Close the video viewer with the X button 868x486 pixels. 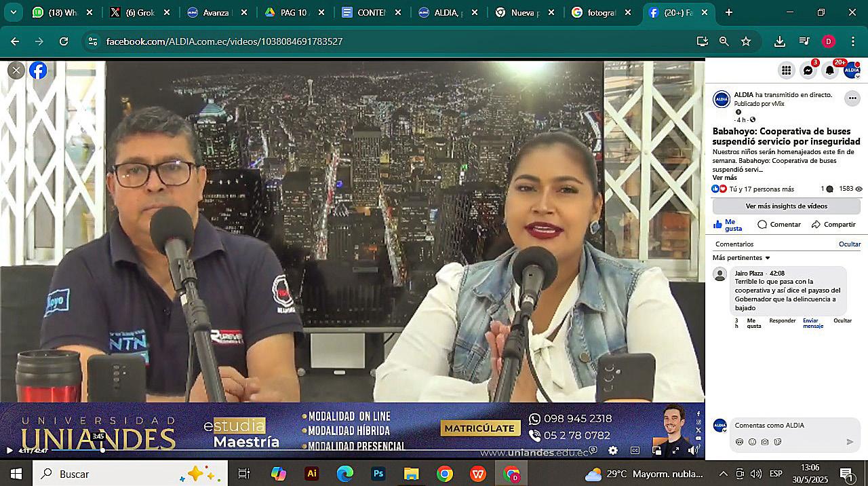pyautogui.click(x=16, y=71)
